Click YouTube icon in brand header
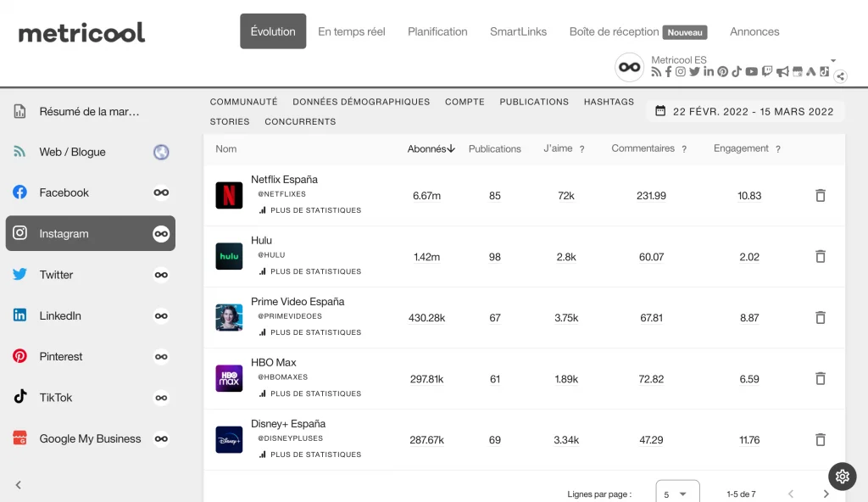The image size is (868, 502). point(751,71)
